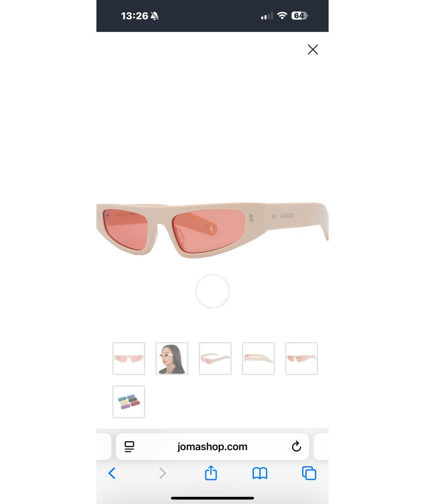Select the colored cases thumbnail
The image size is (425, 504).
129,402
